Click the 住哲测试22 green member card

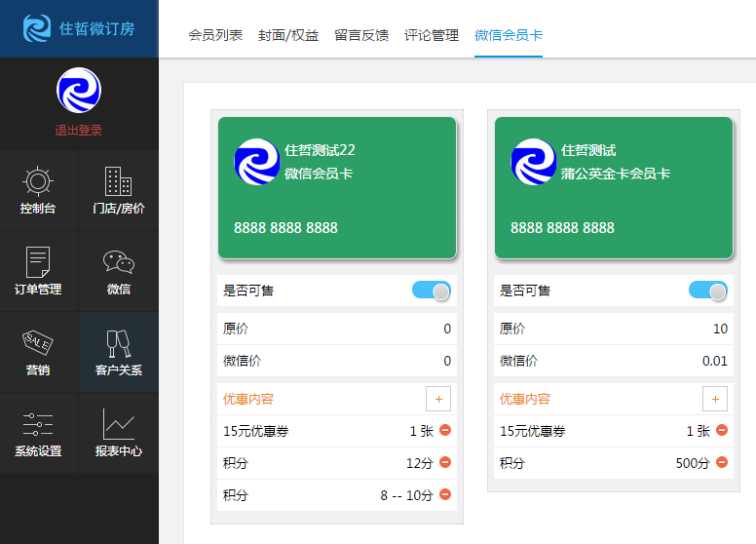point(337,188)
